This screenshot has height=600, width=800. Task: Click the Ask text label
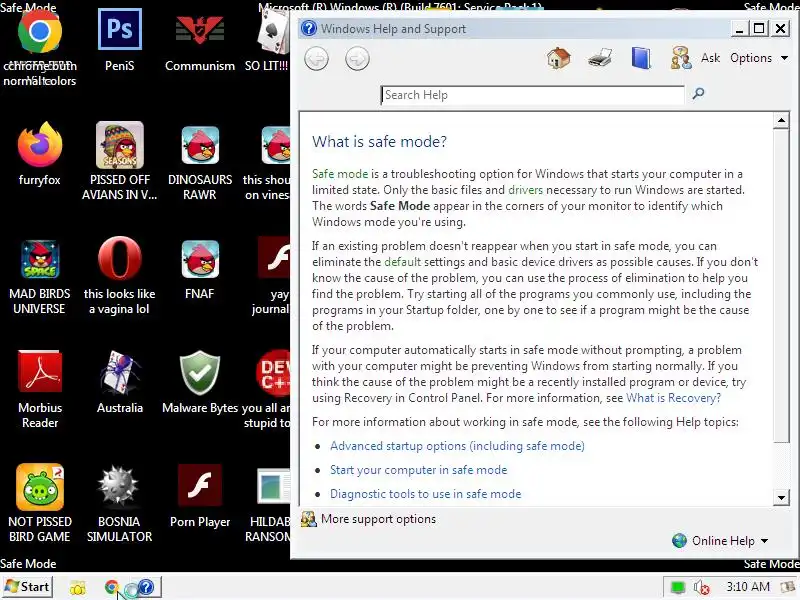tap(710, 58)
